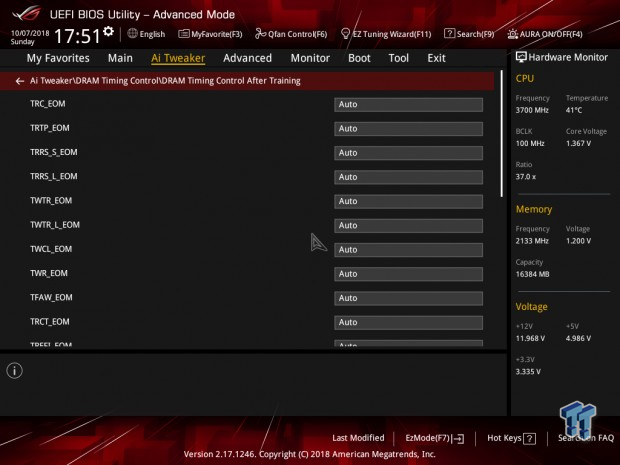Switch to My Favorites tab
Viewport: 620px width, 465px height.
pyautogui.click(x=58, y=58)
